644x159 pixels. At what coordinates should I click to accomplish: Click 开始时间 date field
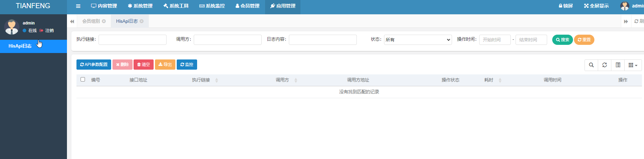point(495,40)
